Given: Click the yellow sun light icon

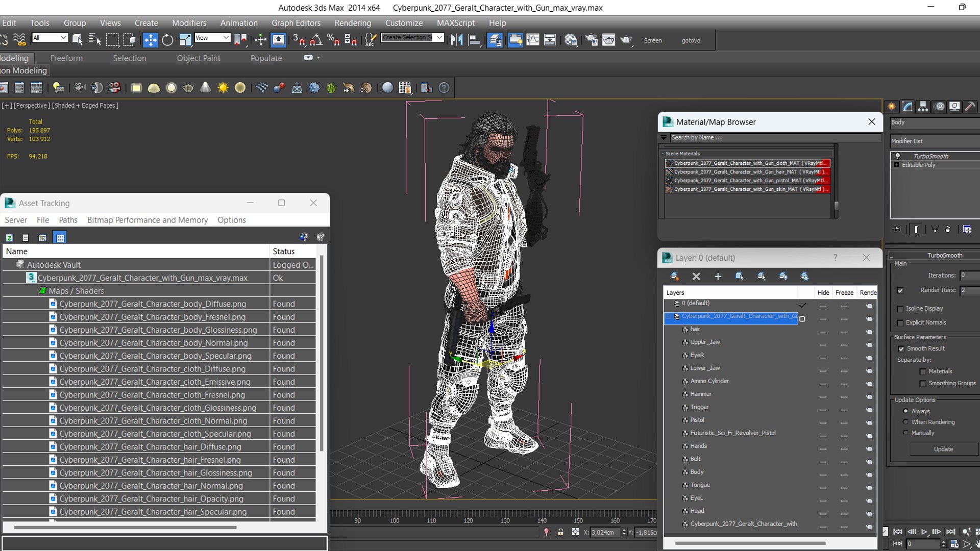Looking at the screenshot, I should [223, 88].
